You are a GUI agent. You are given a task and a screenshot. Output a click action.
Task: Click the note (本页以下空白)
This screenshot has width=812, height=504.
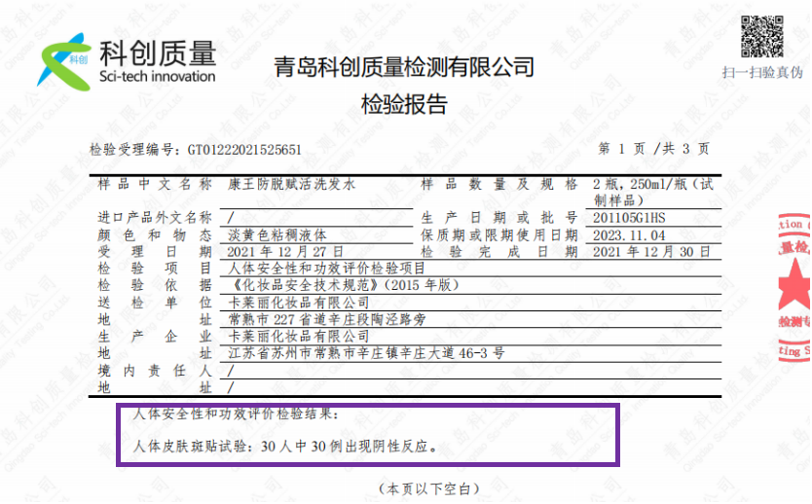point(429,489)
